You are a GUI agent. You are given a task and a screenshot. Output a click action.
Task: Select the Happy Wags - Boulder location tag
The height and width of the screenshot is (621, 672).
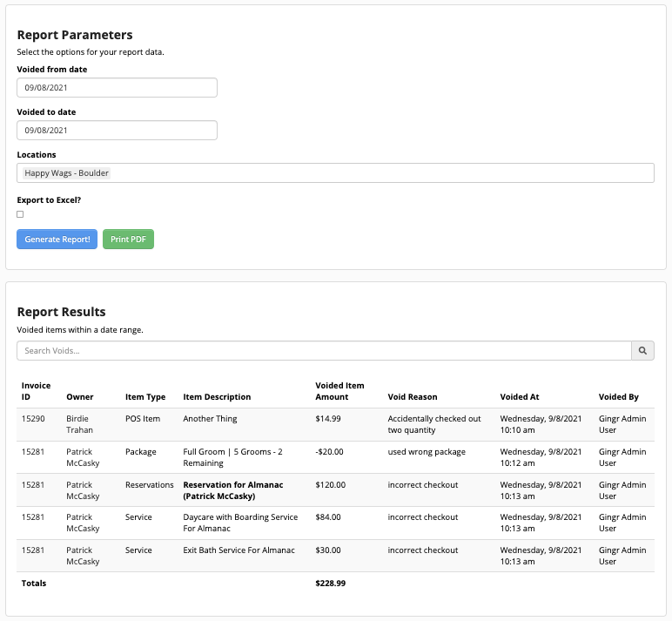click(x=66, y=172)
